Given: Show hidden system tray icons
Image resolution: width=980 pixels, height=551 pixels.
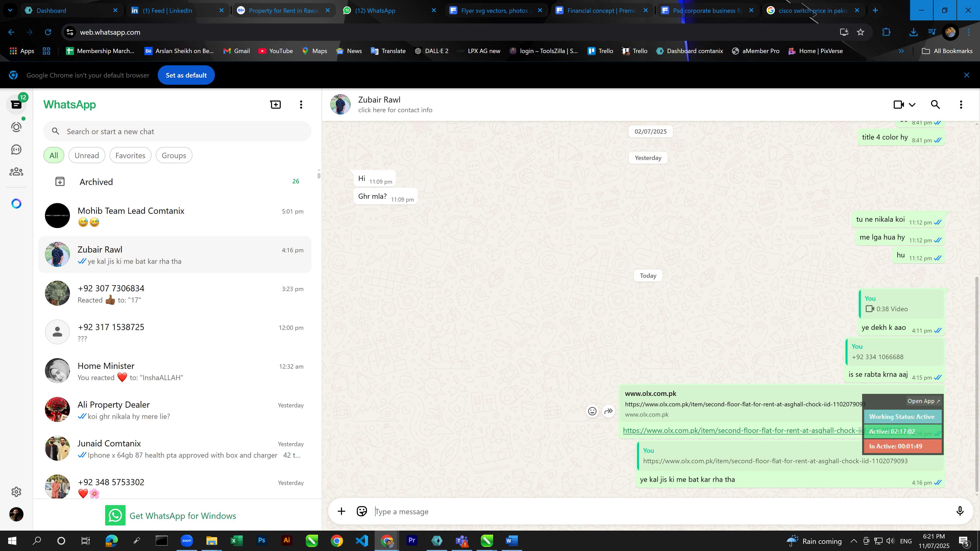Looking at the screenshot, I should [853, 541].
